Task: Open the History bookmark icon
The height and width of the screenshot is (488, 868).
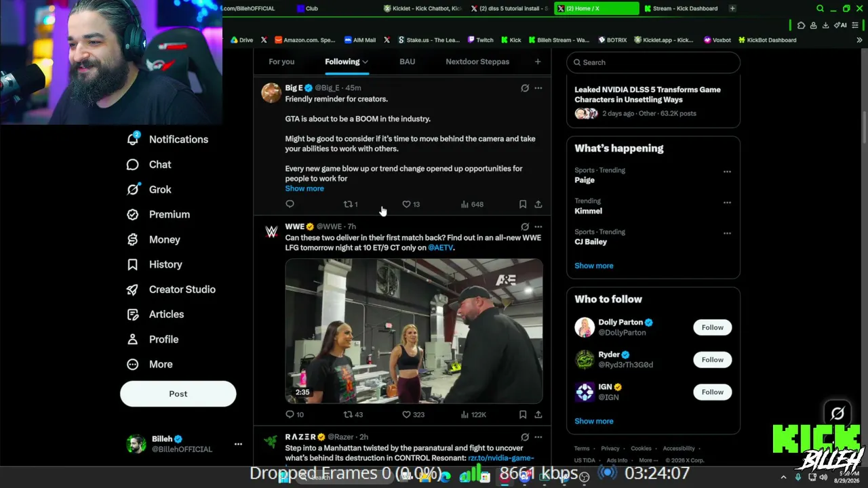Action: pyautogui.click(x=133, y=264)
